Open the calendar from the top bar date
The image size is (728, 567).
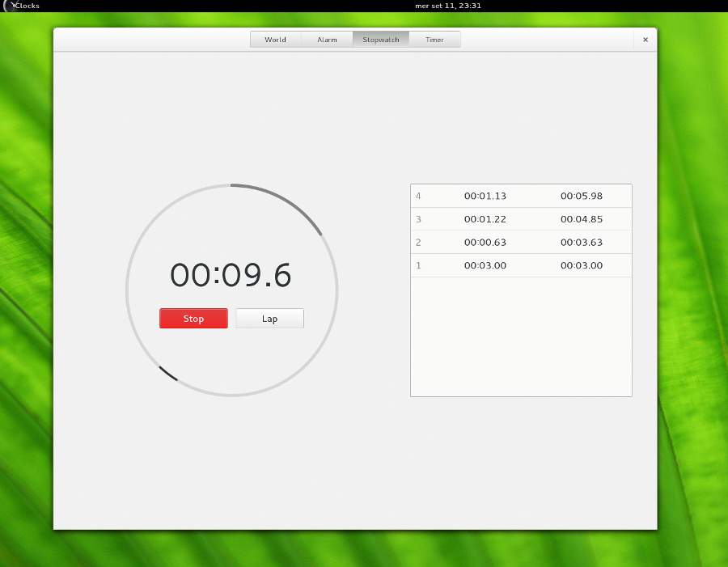pos(448,6)
